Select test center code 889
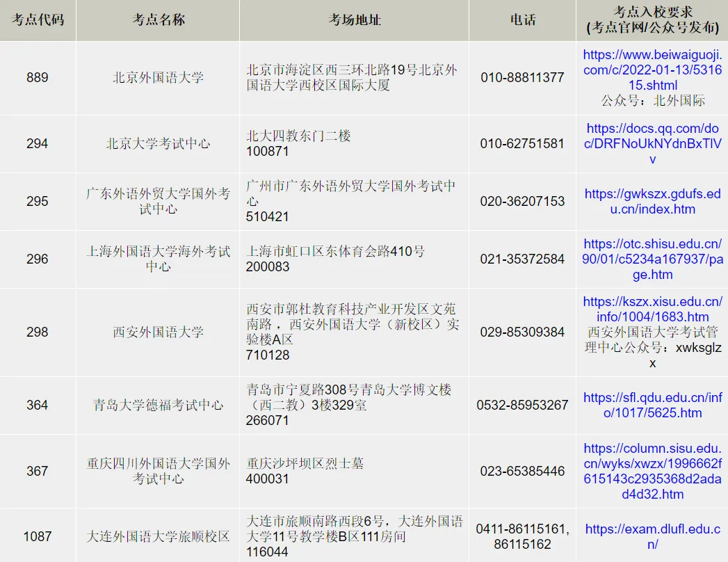The image size is (728, 562). tap(38, 78)
